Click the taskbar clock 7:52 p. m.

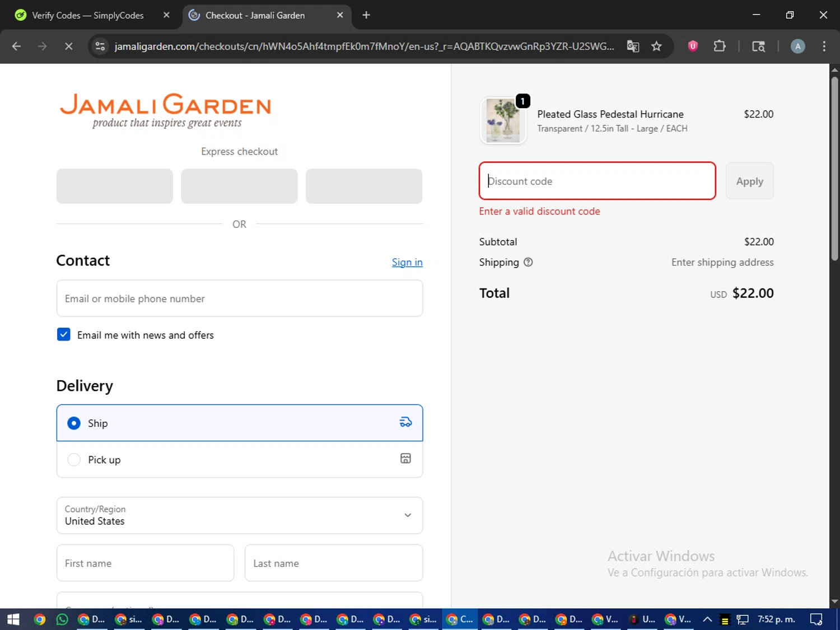[776, 619]
